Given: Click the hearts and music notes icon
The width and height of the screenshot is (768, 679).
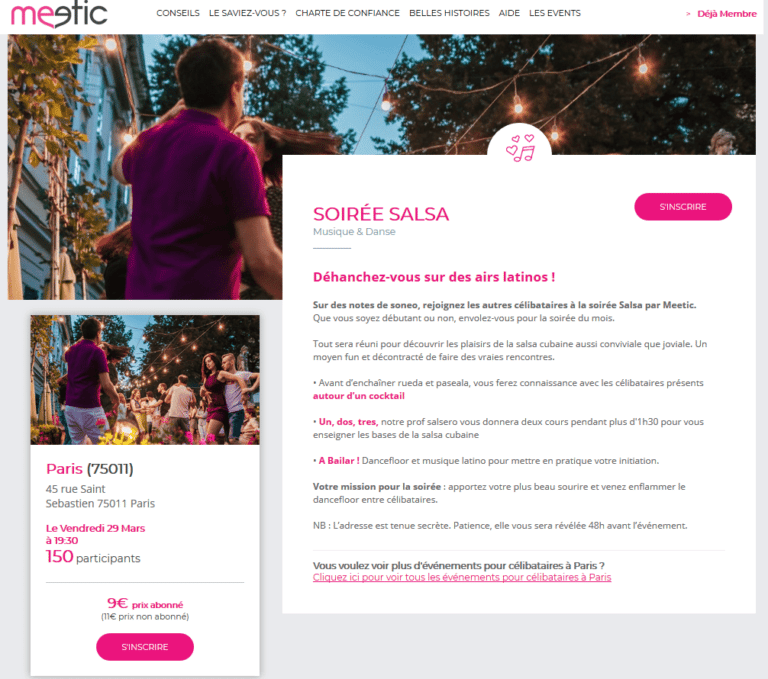Looking at the screenshot, I should coord(520,148).
